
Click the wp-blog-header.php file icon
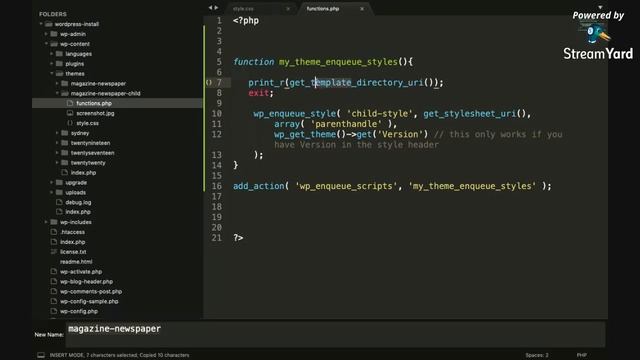pyautogui.click(x=54, y=281)
